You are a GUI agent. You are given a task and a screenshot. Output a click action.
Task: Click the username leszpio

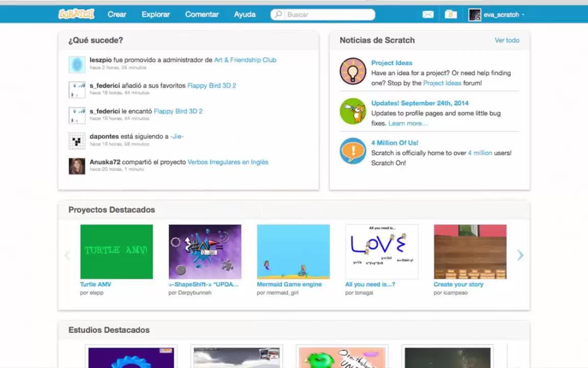coord(101,60)
